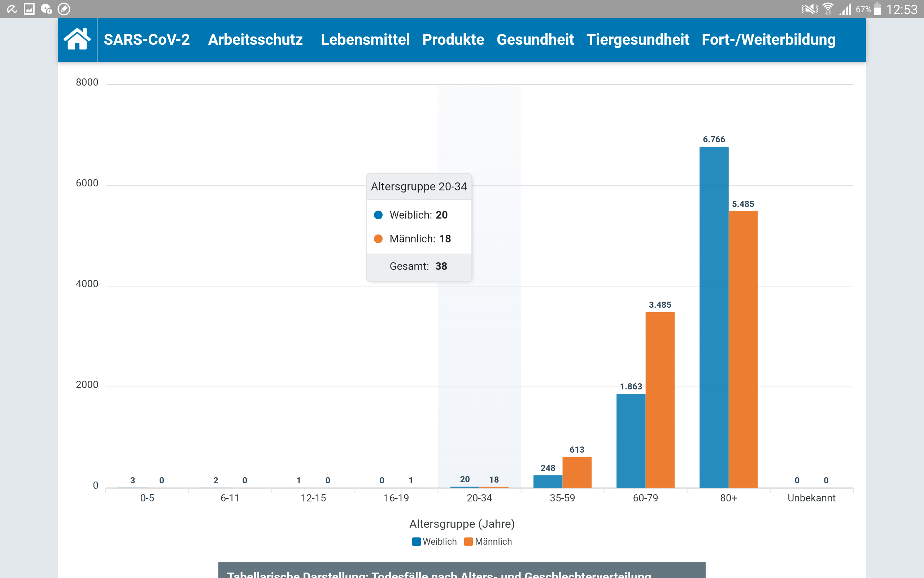Click the 60-79 axis label

645,498
